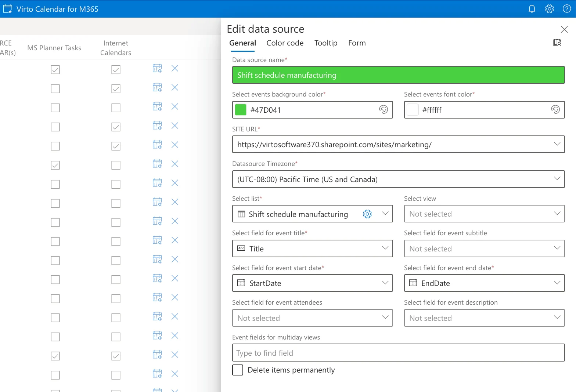Tick the Delete items permanently checkbox
Screen dimensions: 576x392
(238, 370)
